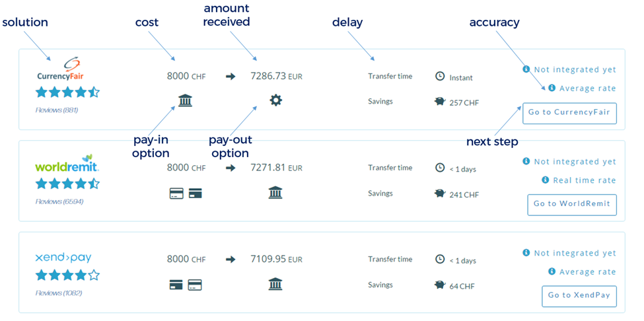The width and height of the screenshot is (644, 321).
Task: Click the piggy bank icon beside 257 CHF
Action: 440,102
